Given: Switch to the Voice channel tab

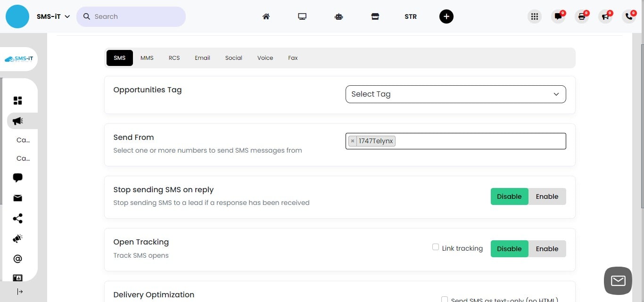Looking at the screenshot, I should (x=265, y=57).
